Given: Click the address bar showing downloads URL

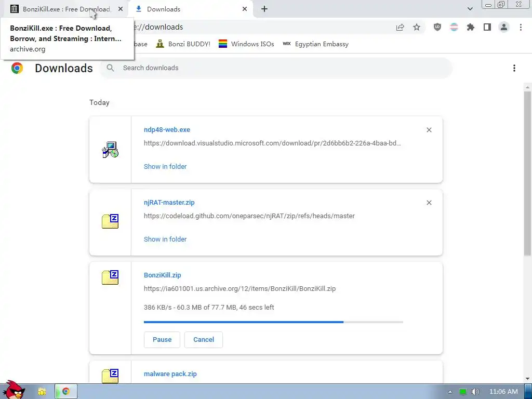Looking at the screenshot, I should [261, 27].
